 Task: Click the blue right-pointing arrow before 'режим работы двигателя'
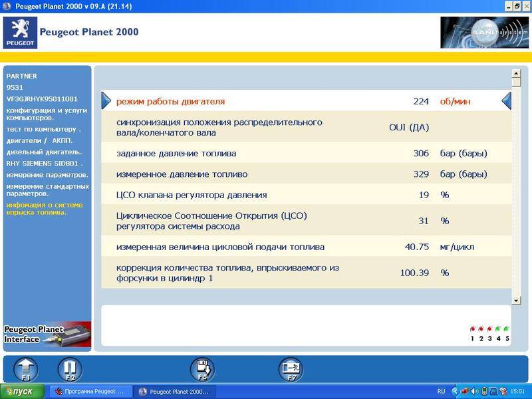(106, 101)
